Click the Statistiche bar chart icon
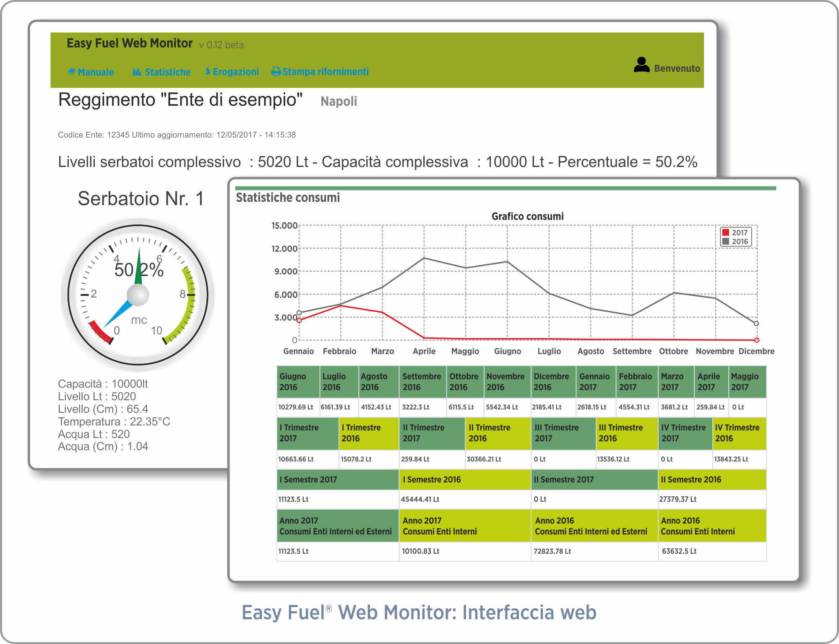 pyautogui.click(x=137, y=72)
